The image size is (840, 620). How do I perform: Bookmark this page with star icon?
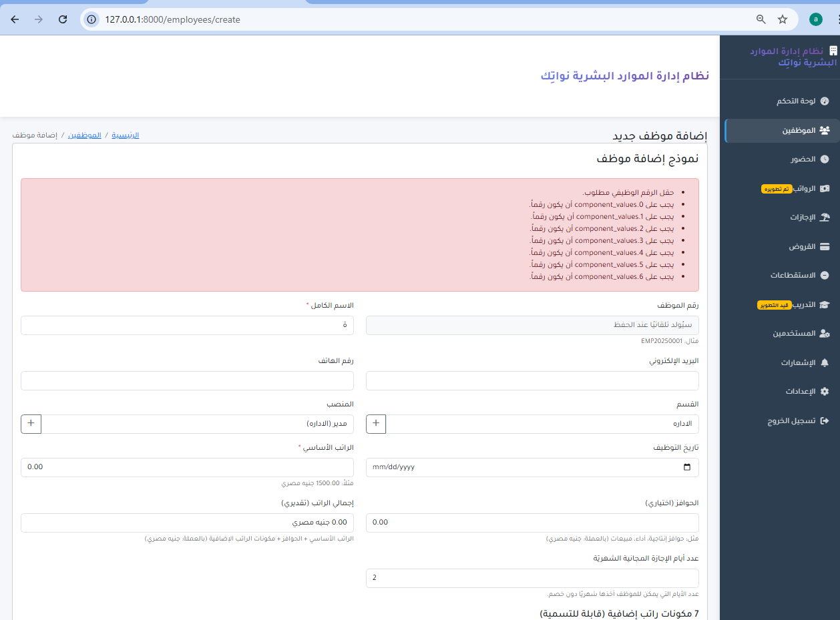pyautogui.click(x=783, y=19)
